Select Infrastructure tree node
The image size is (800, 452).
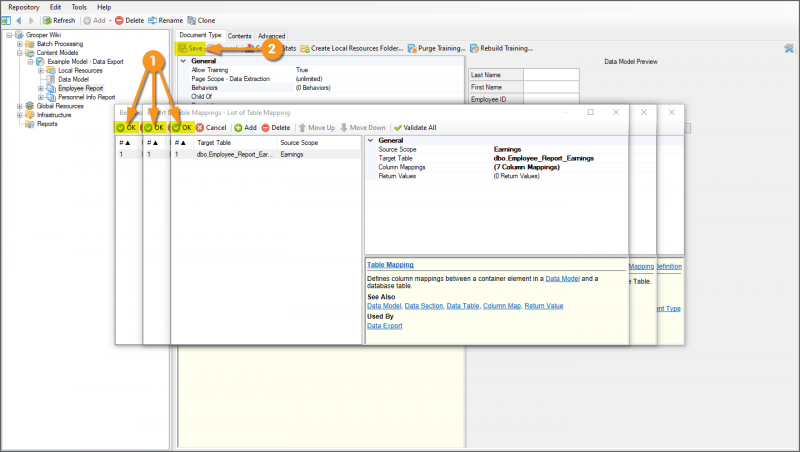point(54,115)
